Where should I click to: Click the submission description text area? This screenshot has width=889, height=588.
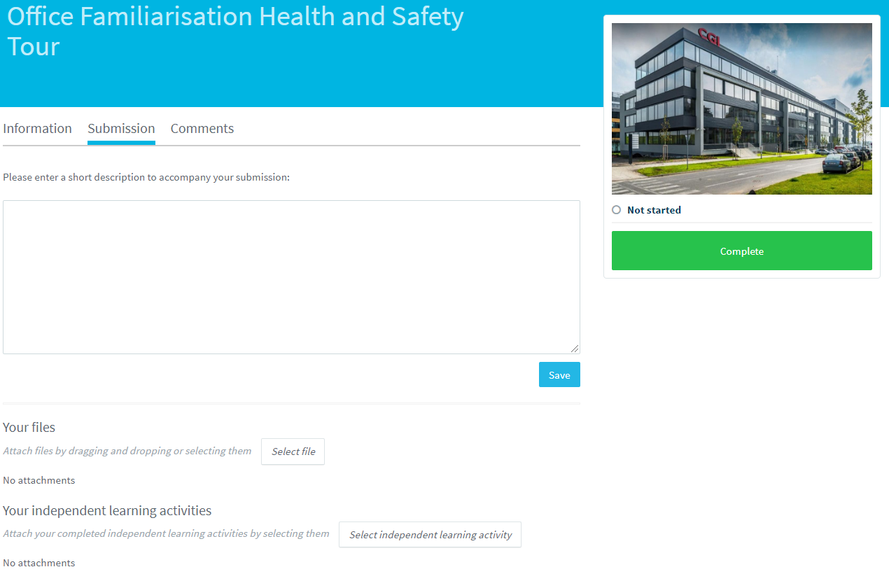[291, 277]
